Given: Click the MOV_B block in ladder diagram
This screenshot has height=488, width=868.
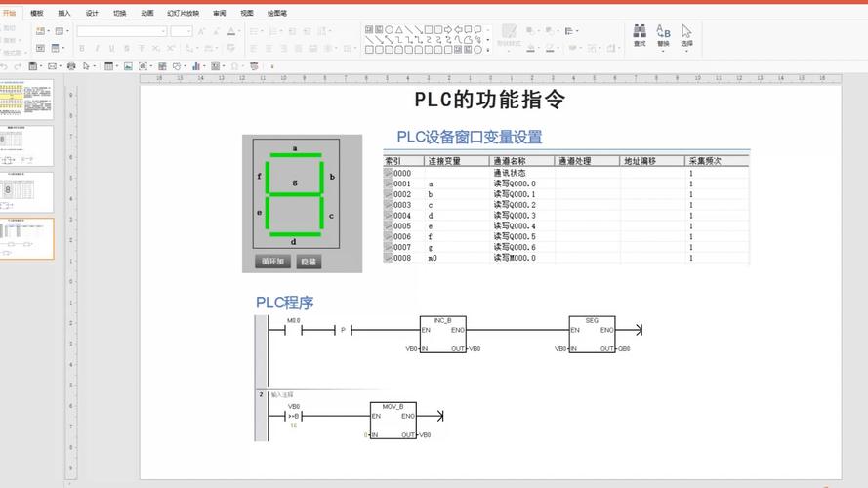Looking at the screenshot, I should click(393, 421).
